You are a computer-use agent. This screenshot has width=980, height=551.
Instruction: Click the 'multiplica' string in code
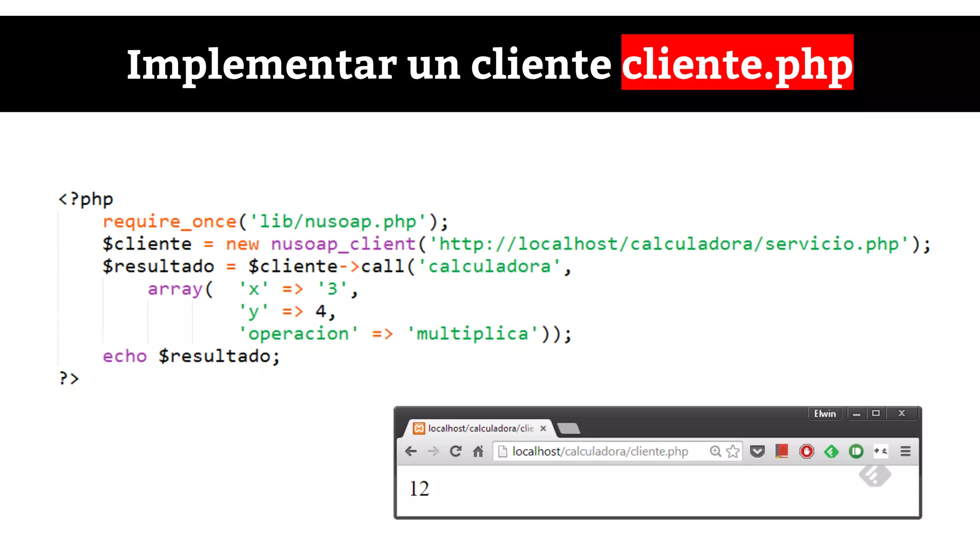pyautogui.click(x=472, y=333)
